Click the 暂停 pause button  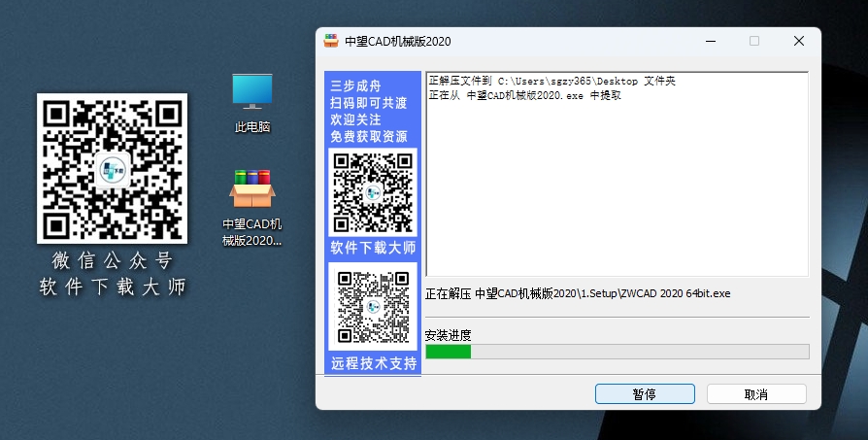point(645,394)
